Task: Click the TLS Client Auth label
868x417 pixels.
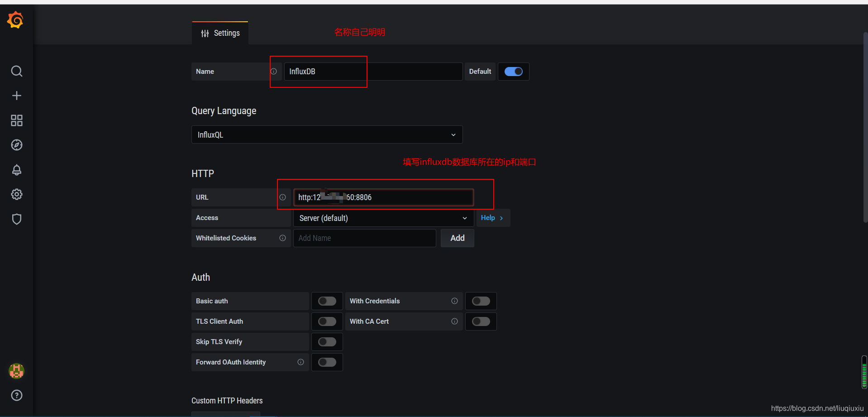Action: point(219,321)
